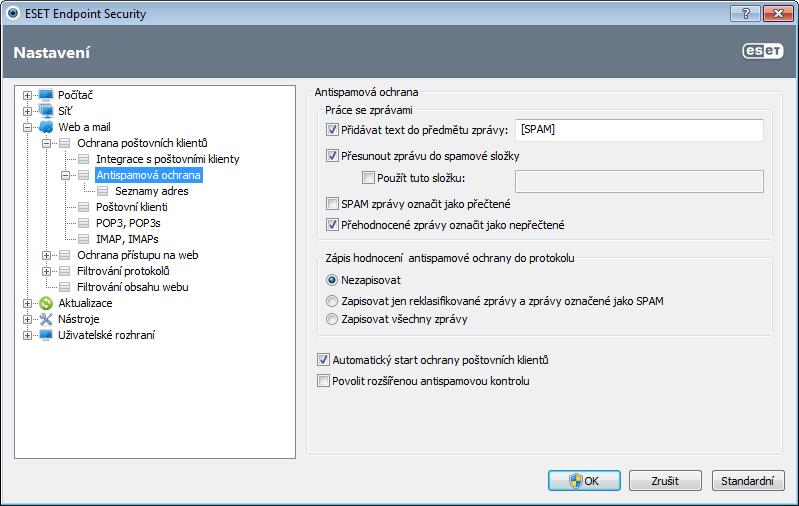Click the Uživatelské rozhraní monitor icon
This screenshot has height=506, width=799.
(x=46, y=335)
